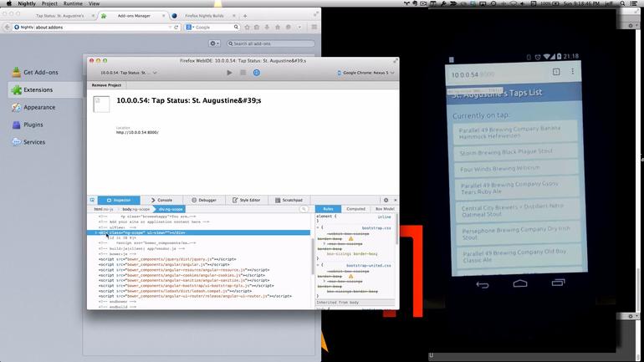The height and width of the screenshot is (362, 644).
Task: Select the angular-ui-router.js script line
Action: click(195, 296)
